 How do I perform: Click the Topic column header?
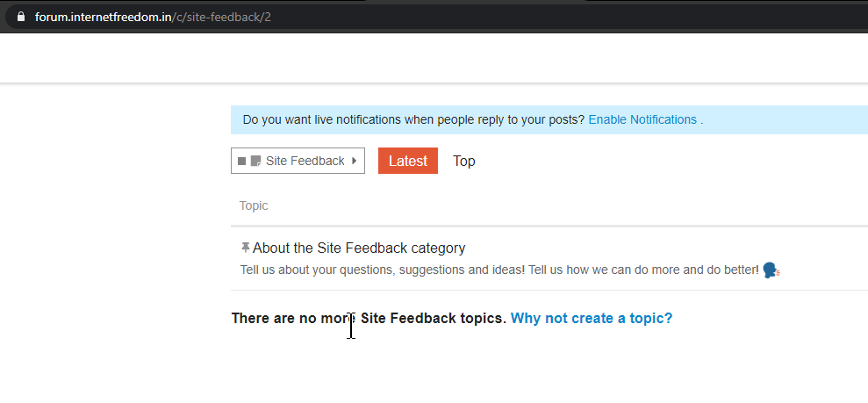(254, 205)
